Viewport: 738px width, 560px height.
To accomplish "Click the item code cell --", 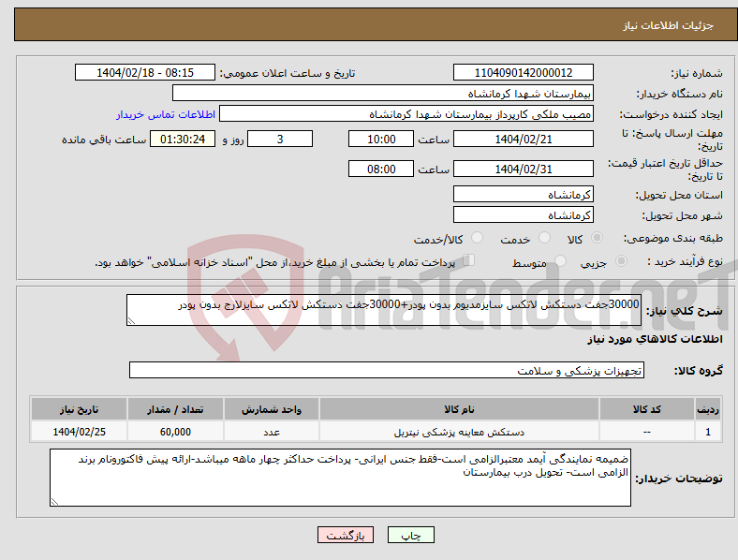I will tap(647, 432).
